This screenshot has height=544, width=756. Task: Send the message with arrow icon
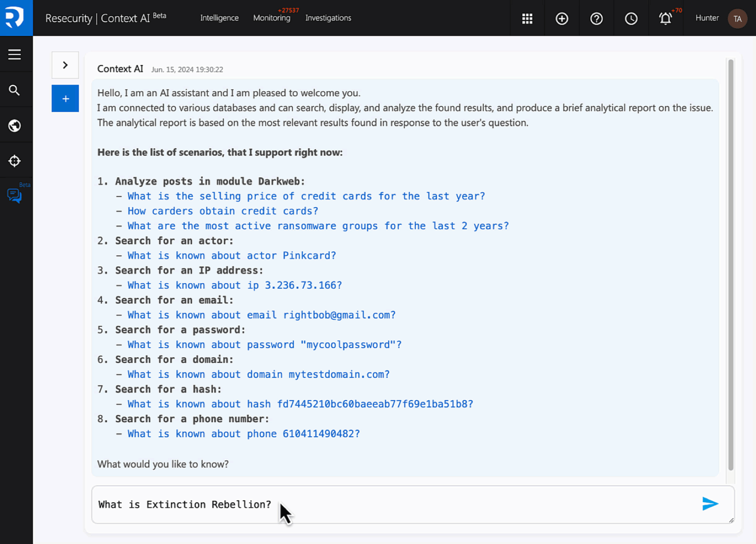[x=710, y=504]
